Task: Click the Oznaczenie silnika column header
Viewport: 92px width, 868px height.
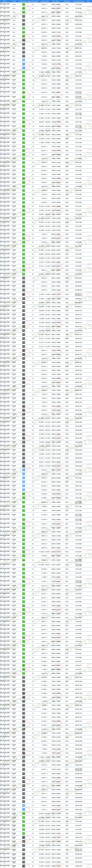Action: tap(79, 1)
